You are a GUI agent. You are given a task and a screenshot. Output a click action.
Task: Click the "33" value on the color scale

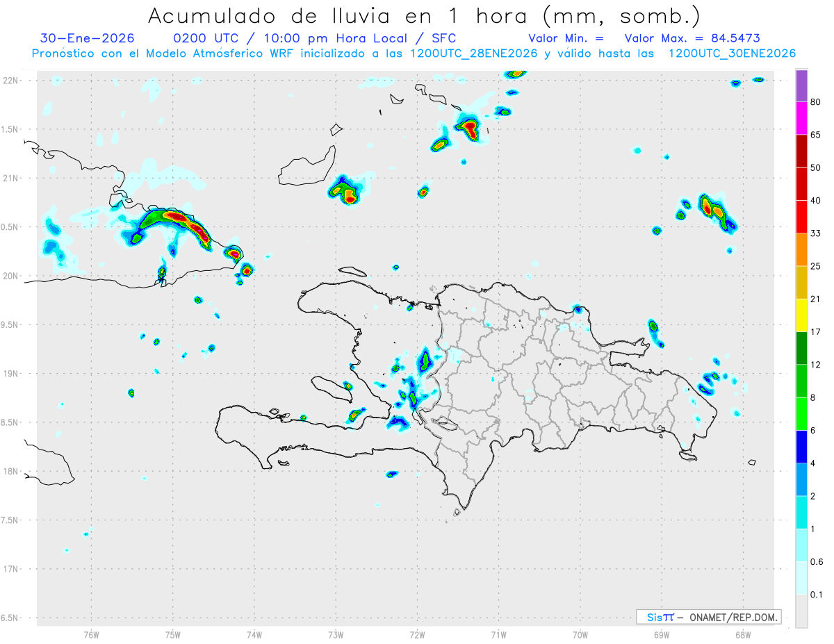point(815,233)
